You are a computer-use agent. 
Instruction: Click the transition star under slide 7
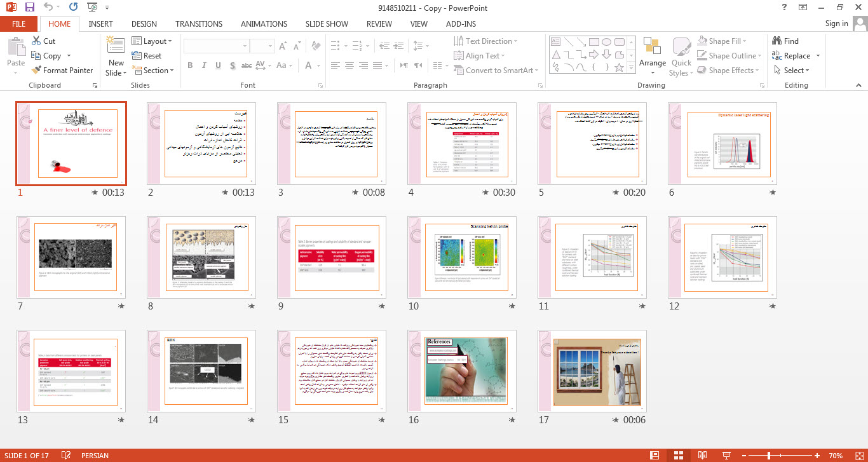click(x=121, y=306)
